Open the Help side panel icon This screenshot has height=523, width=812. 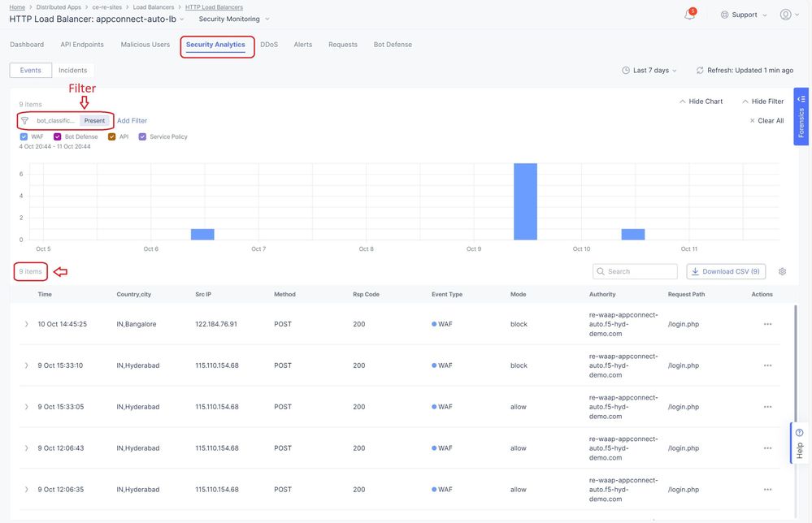tap(799, 433)
